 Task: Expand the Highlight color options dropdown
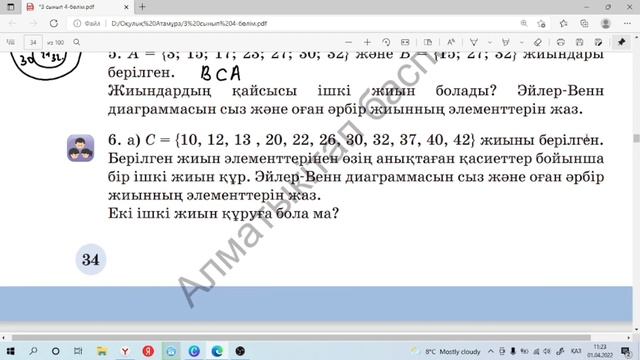tap(521, 42)
